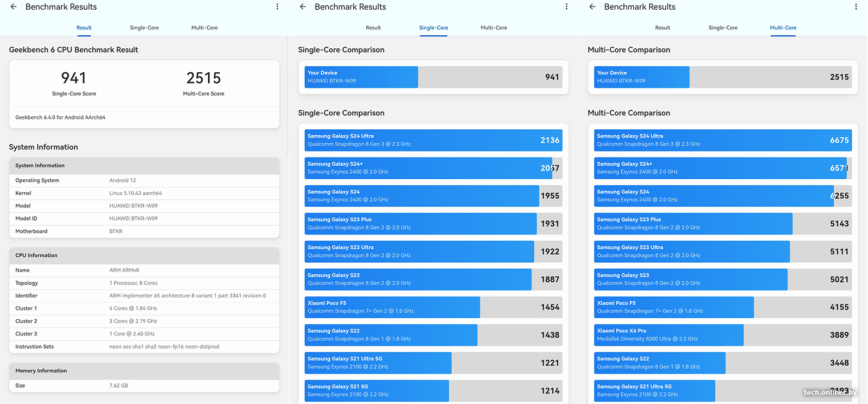Click Galaxy S24 multi-core bar 6255
Image resolution: width=868 pixels, height=404 pixels.
723,196
